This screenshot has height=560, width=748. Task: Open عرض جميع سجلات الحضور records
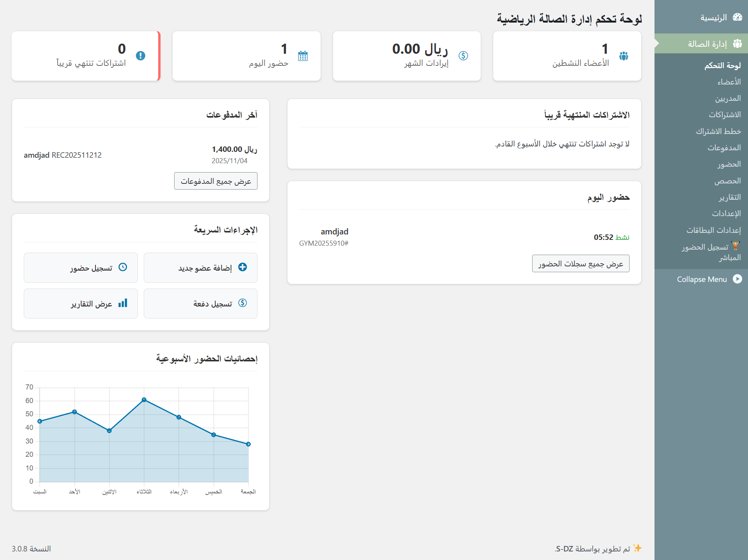coord(580,264)
